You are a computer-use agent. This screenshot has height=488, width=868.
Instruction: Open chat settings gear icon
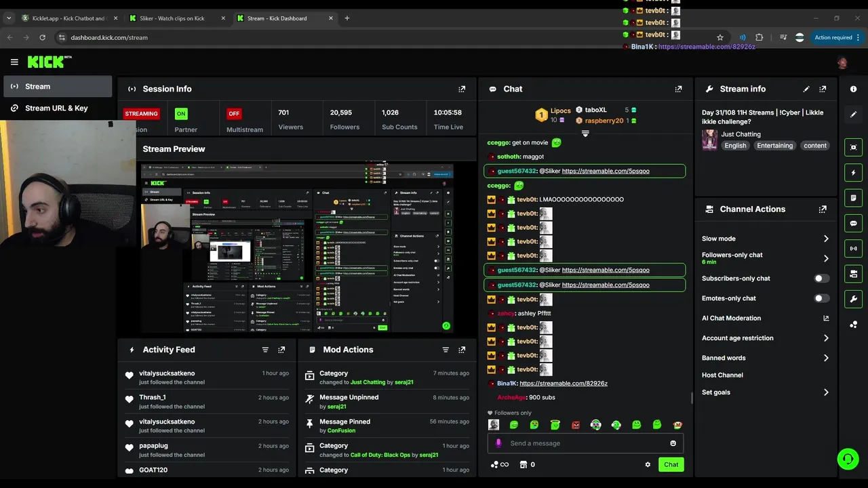point(648,464)
